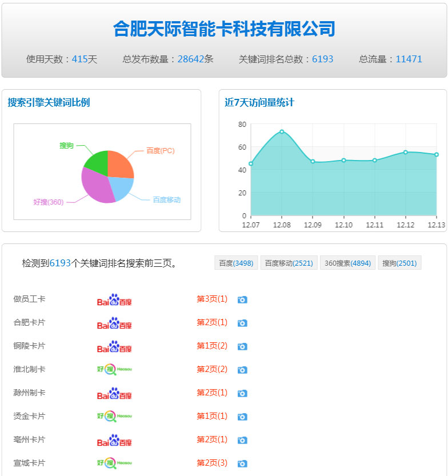Click Haosou logo in 淮北制卡 row

tap(114, 370)
